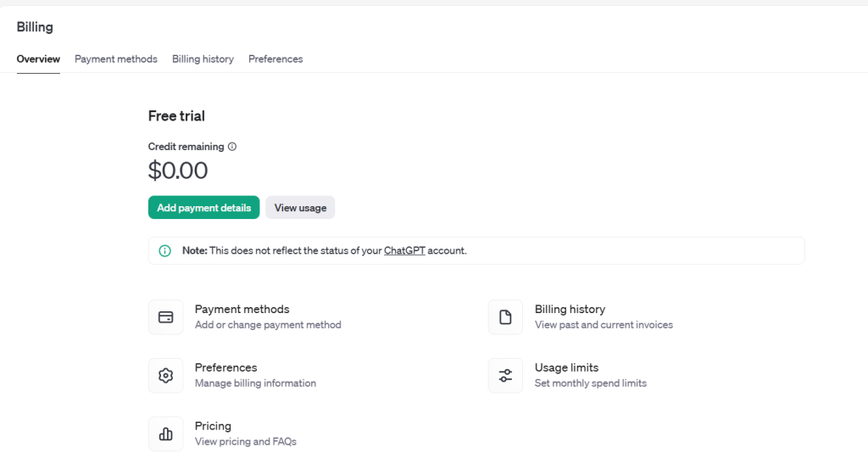
Task: Open the Billing history card title
Action: [570, 309]
